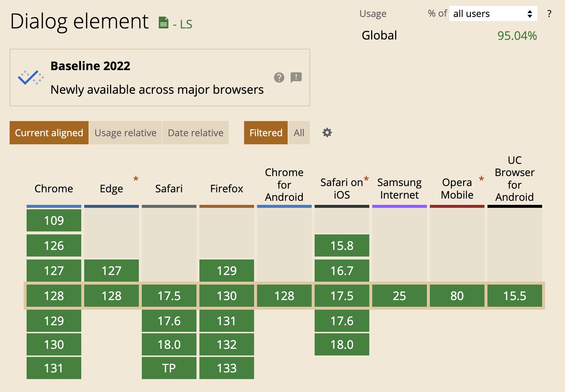Open settings via the gear icon

point(327,133)
